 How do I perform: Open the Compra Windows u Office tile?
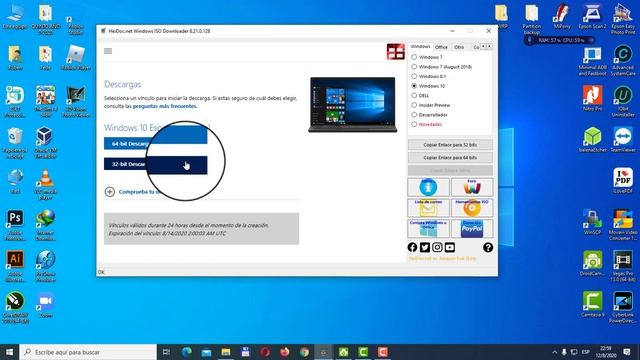pyautogui.click(x=428, y=229)
